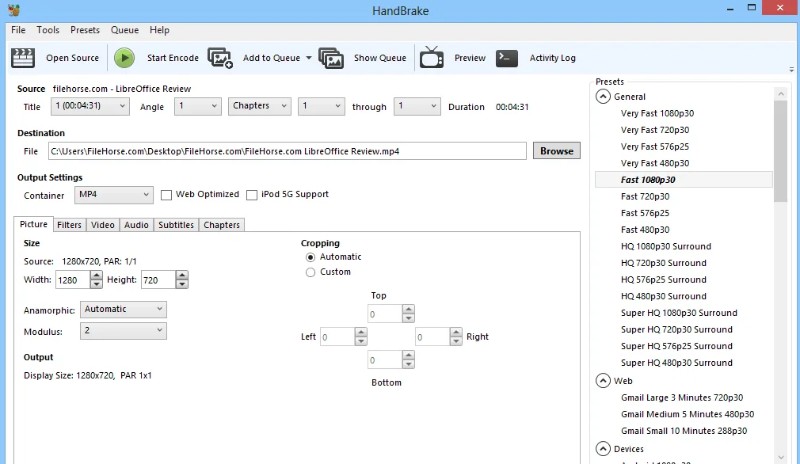Open the Container MP4 dropdown
The height and width of the screenshot is (464, 800).
point(114,194)
